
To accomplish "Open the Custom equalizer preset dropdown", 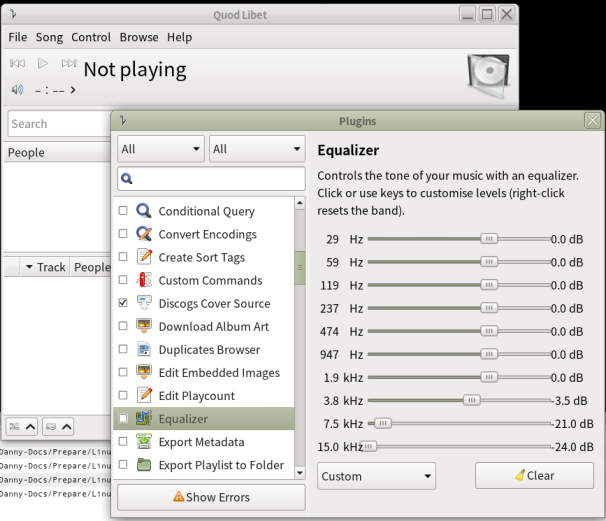I will [376, 476].
